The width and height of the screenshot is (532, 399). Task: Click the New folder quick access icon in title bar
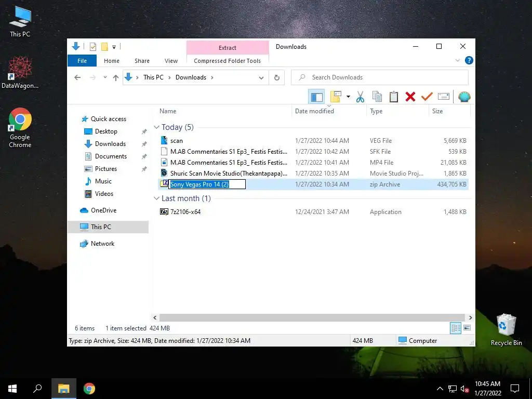[x=104, y=47]
